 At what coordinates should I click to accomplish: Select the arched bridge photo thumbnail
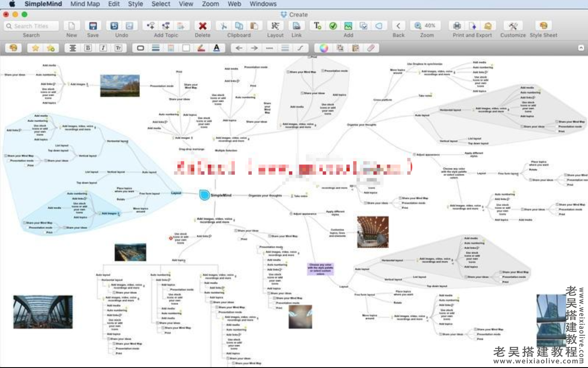[x=43, y=312]
